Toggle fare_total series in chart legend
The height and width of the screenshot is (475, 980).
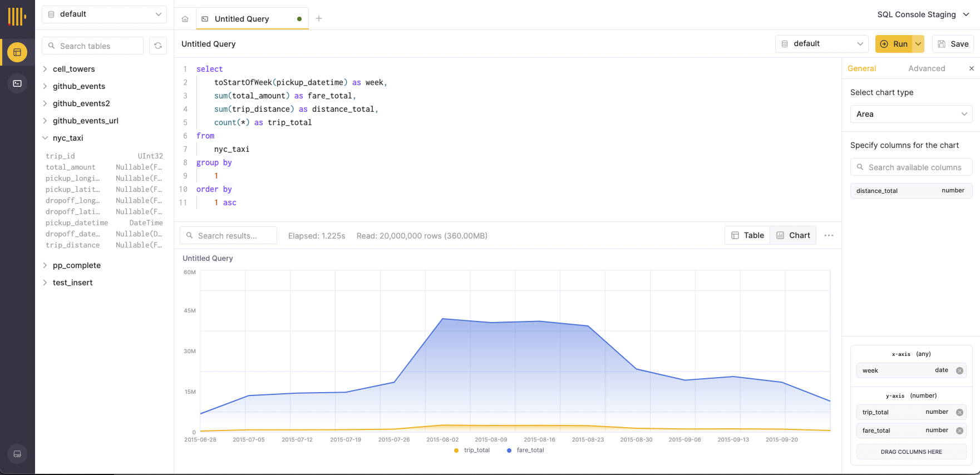pyautogui.click(x=525, y=450)
